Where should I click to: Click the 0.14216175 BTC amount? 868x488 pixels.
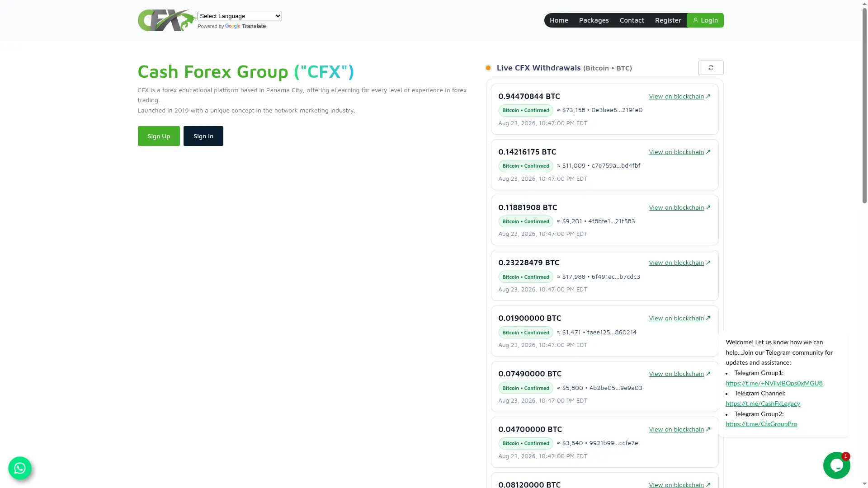[527, 152]
